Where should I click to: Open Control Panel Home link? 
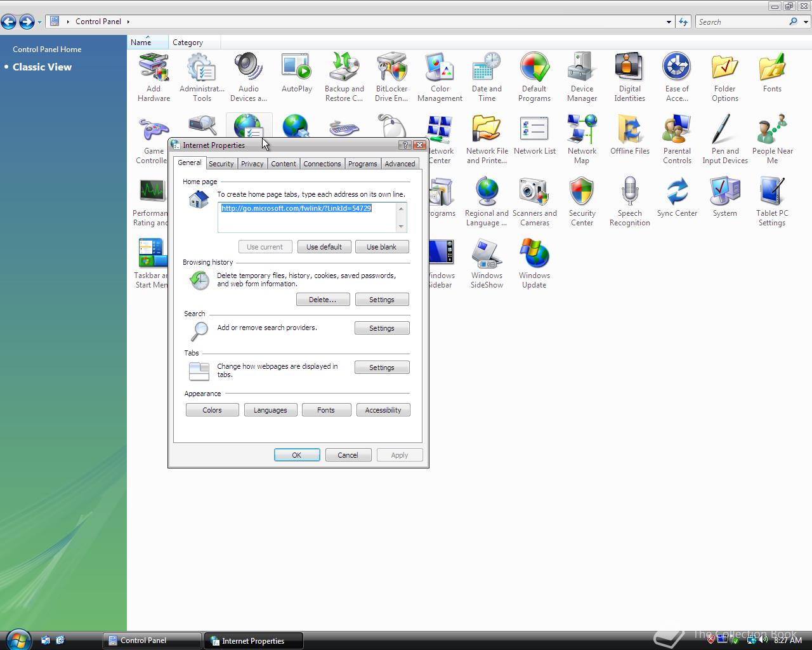tap(47, 49)
